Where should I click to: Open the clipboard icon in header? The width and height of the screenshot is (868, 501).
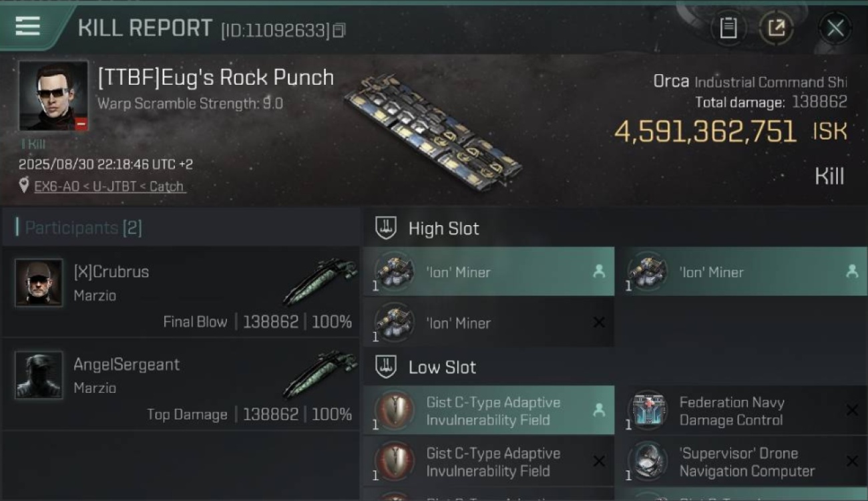click(728, 28)
